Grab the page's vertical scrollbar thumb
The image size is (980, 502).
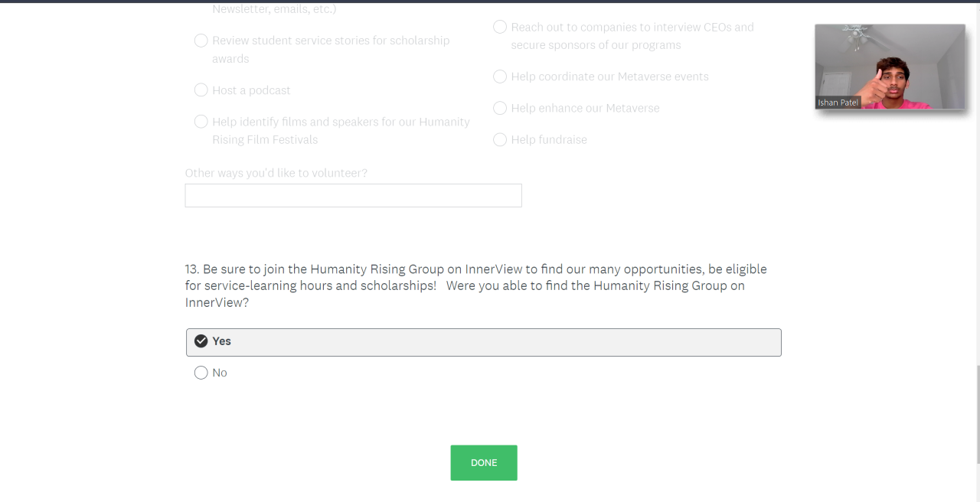coord(977,414)
